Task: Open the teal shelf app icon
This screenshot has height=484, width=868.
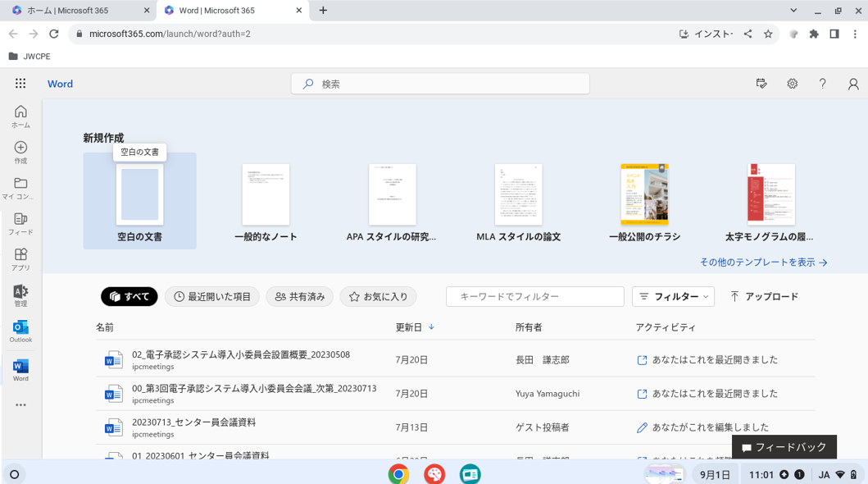Action: tap(470, 474)
